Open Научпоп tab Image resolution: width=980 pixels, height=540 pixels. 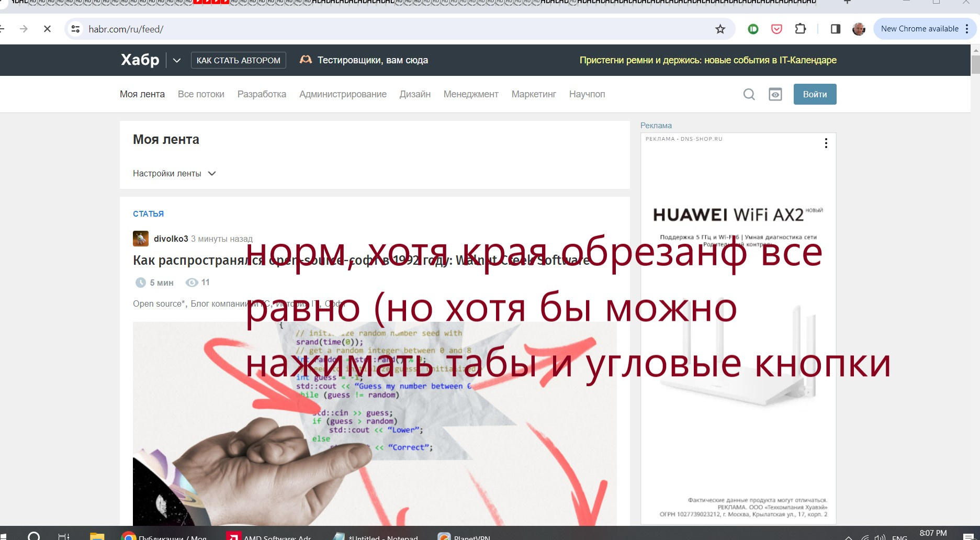click(x=587, y=94)
